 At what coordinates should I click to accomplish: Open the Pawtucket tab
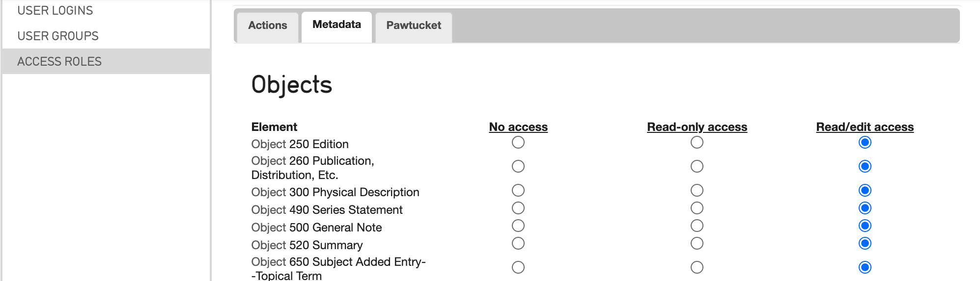pyautogui.click(x=414, y=26)
